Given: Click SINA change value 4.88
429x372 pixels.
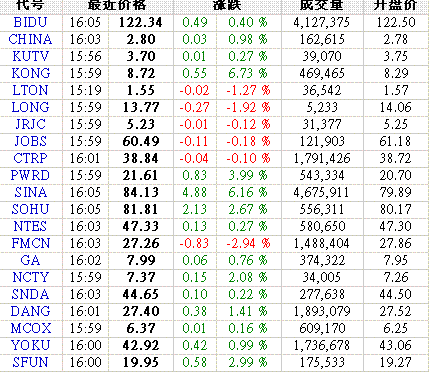Looking at the screenshot, I should coord(194,192).
